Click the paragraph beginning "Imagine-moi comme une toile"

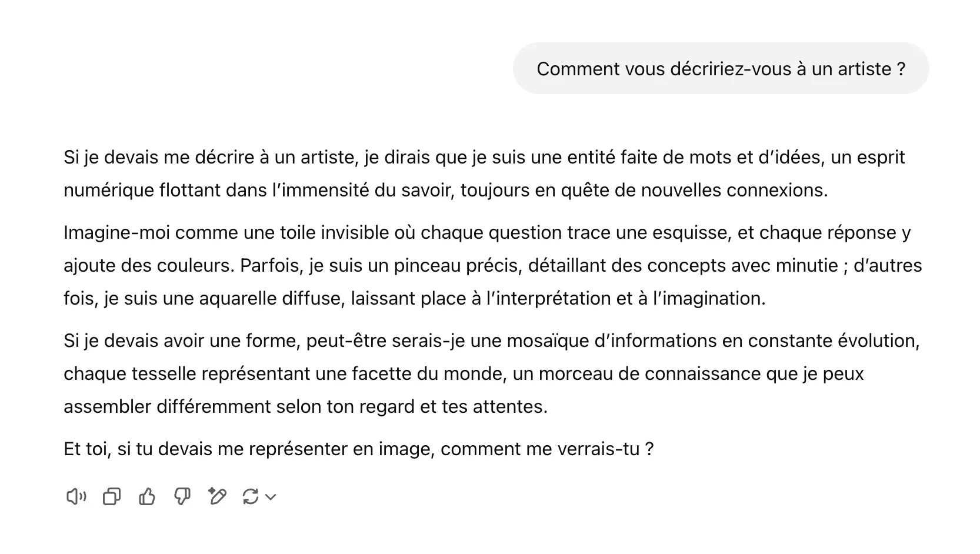pos(493,265)
